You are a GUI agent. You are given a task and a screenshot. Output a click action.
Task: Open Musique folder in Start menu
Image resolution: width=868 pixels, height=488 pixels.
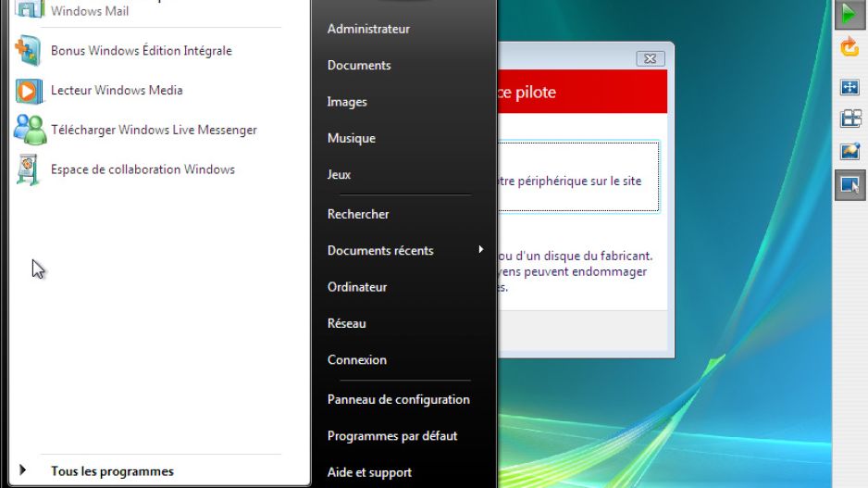[x=351, y=139]
